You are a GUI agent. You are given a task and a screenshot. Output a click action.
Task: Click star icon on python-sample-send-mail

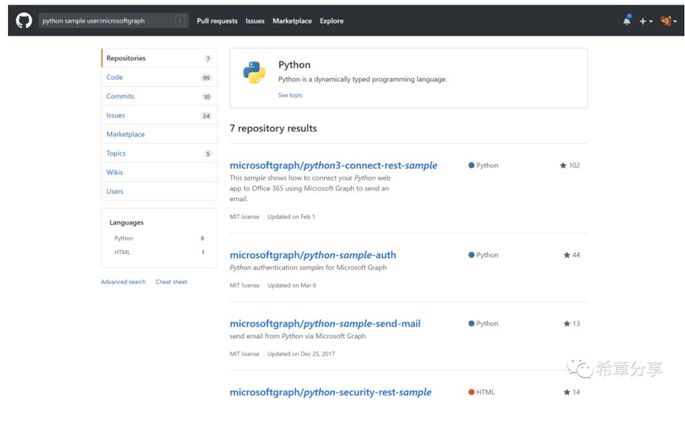pyautogui.click(x=567, y=324)
